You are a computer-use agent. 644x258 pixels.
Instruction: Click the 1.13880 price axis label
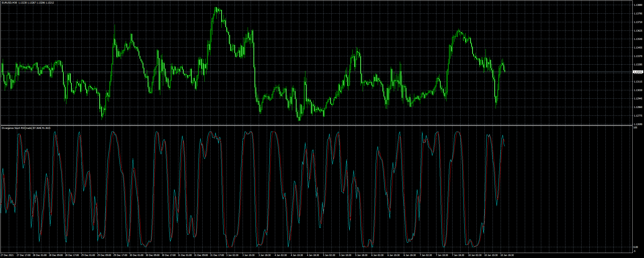638,5
